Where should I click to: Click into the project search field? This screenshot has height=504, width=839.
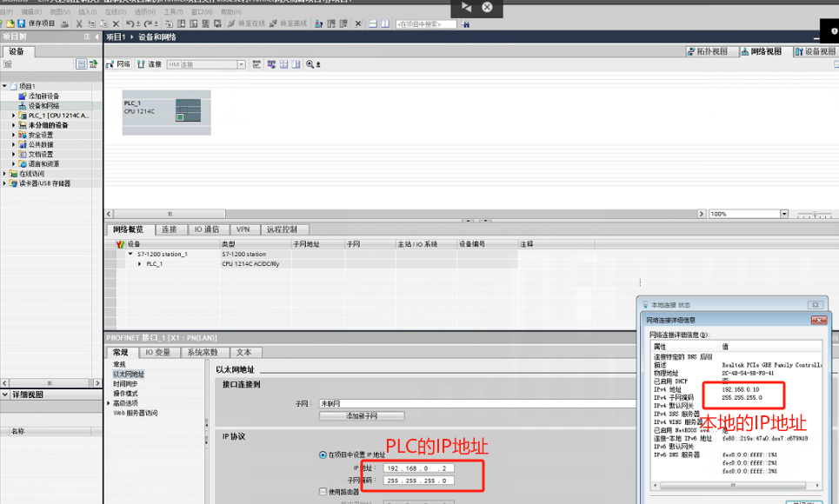(x=426, y=24)
